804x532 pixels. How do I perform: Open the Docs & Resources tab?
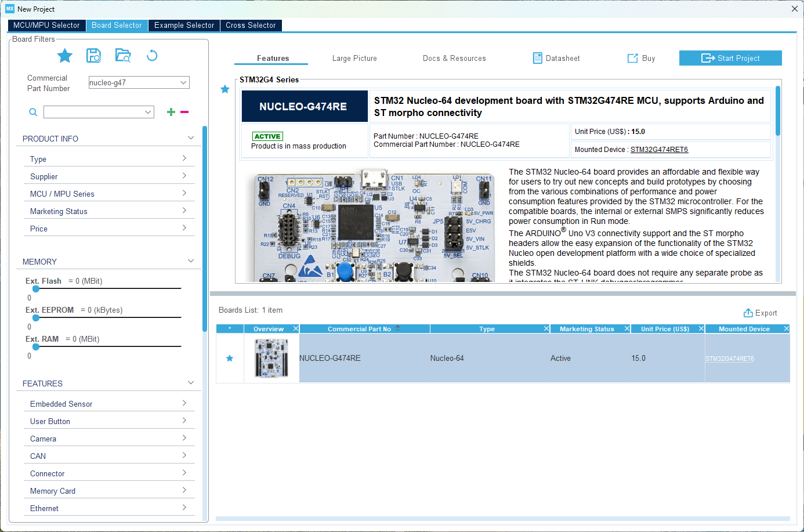tap(454, 59)
